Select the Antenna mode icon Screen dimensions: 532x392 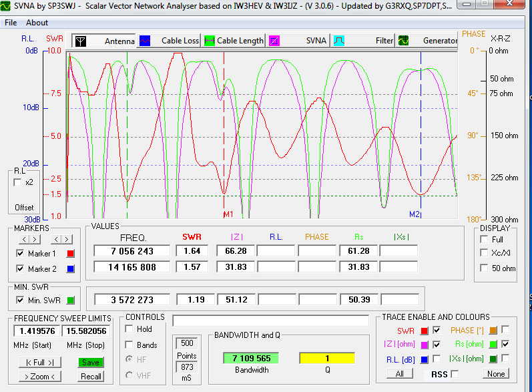click(79, 41)
